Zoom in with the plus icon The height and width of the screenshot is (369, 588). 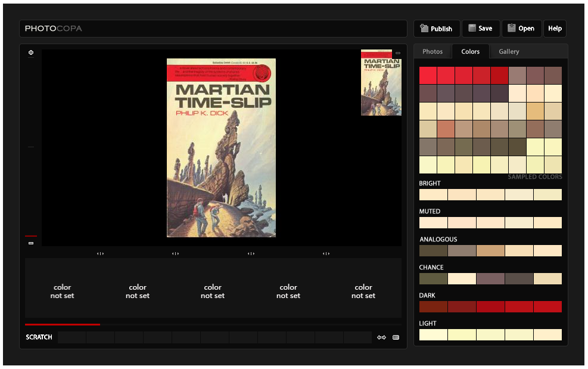point(31,52)
